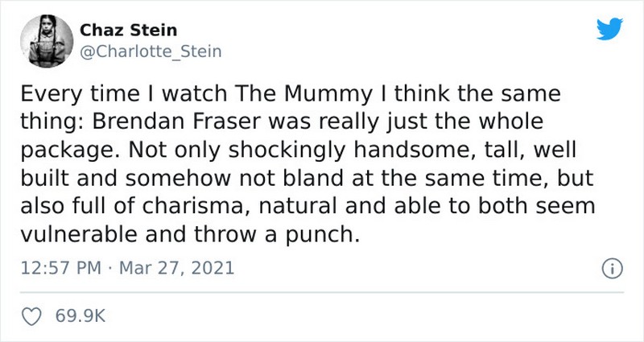Click the Mar 27, 2021 date
The height and width of the screenshot is (342, 644).
(x=176, y=268)
